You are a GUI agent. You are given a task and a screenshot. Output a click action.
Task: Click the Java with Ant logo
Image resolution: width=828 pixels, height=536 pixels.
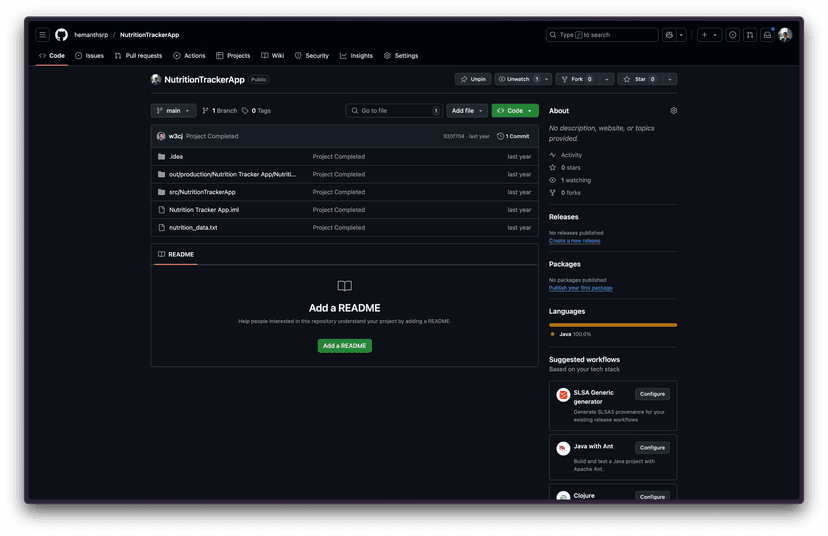(x=563, y=448)
